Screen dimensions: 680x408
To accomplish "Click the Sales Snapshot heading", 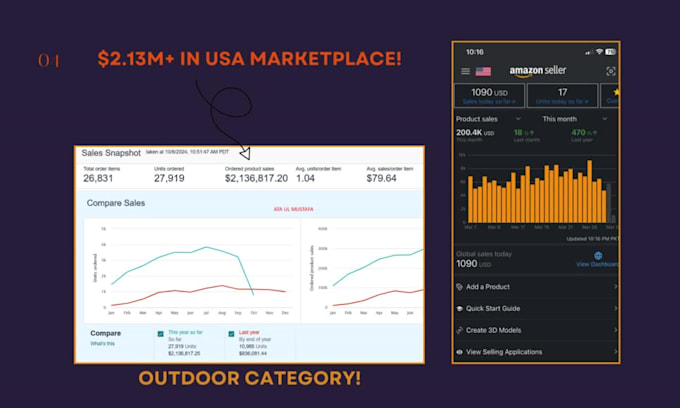I will click(x=111, y=153).
